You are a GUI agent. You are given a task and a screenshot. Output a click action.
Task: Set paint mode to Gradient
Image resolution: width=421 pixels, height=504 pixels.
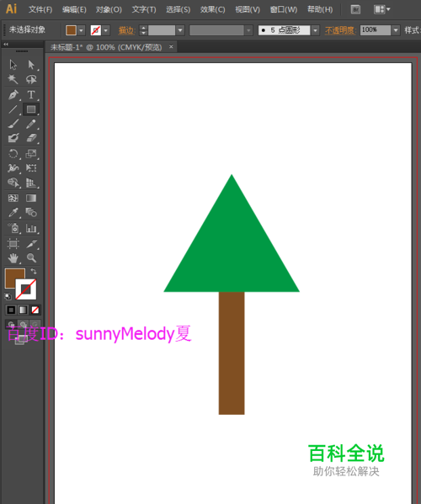[23, 310]
